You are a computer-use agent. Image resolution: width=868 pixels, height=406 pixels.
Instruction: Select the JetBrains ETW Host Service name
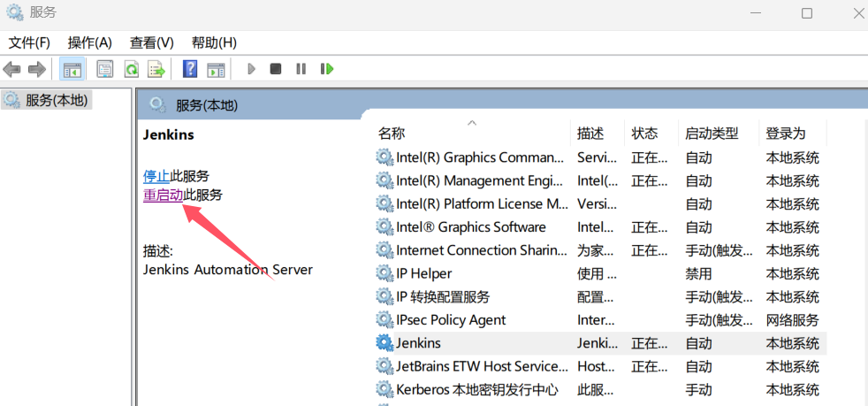(x=482, y=366)
